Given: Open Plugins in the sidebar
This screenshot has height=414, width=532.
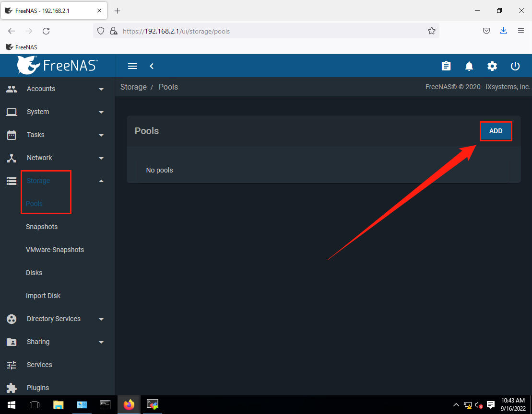Looking at the screenshot, I should [38, 388].
